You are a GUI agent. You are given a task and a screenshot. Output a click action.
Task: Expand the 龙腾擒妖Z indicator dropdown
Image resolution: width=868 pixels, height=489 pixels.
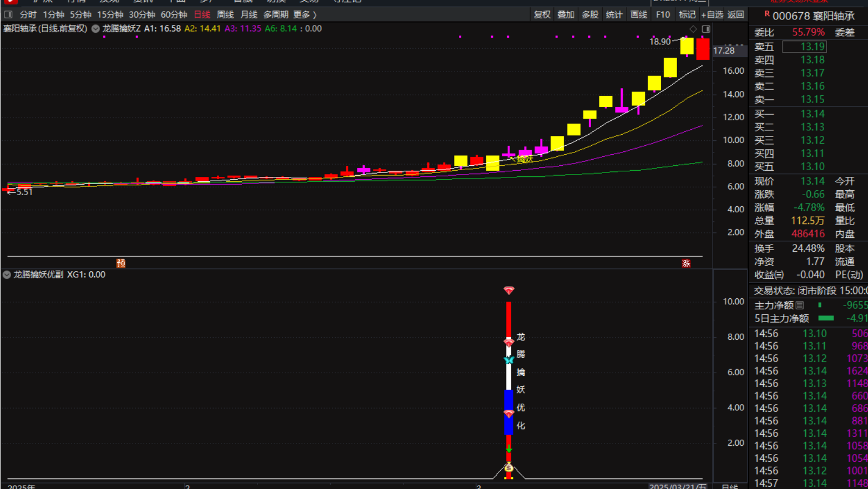coord(95,29)
